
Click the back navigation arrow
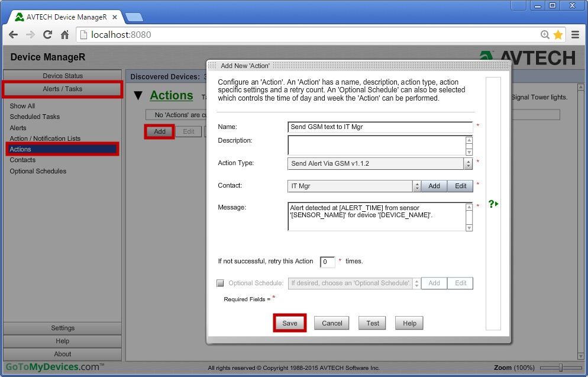pos(13,34)
